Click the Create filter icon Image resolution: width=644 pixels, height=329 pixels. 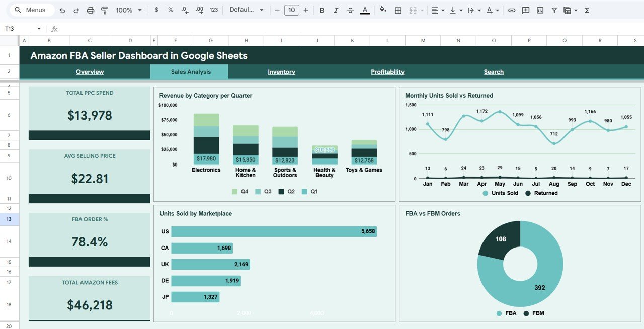click(x=554, y=10)
